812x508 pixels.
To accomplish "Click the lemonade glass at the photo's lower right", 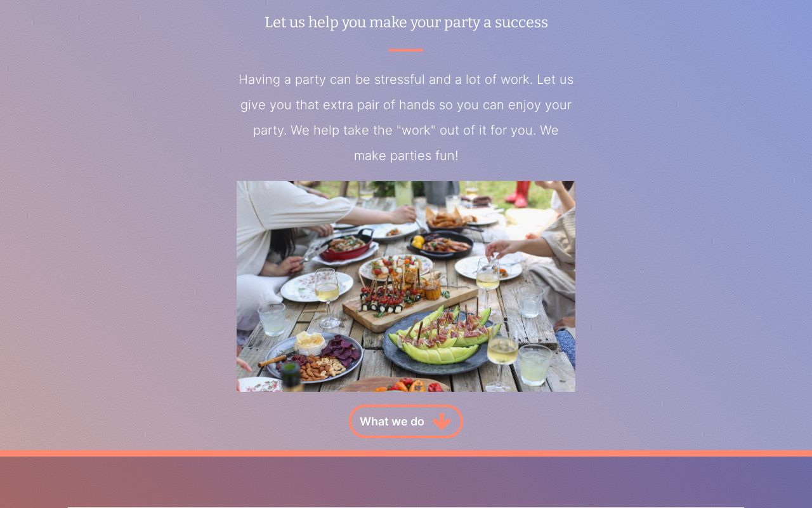I will tap(535, 364).
